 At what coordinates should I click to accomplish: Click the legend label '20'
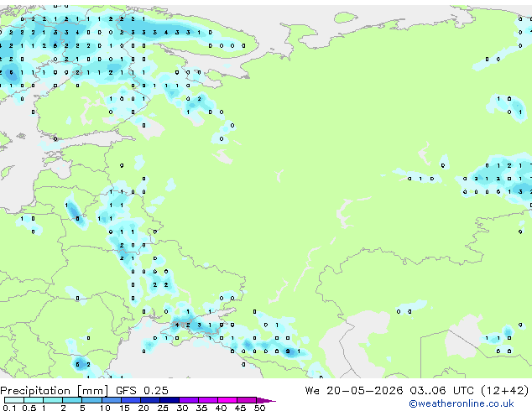pos(143,408)
